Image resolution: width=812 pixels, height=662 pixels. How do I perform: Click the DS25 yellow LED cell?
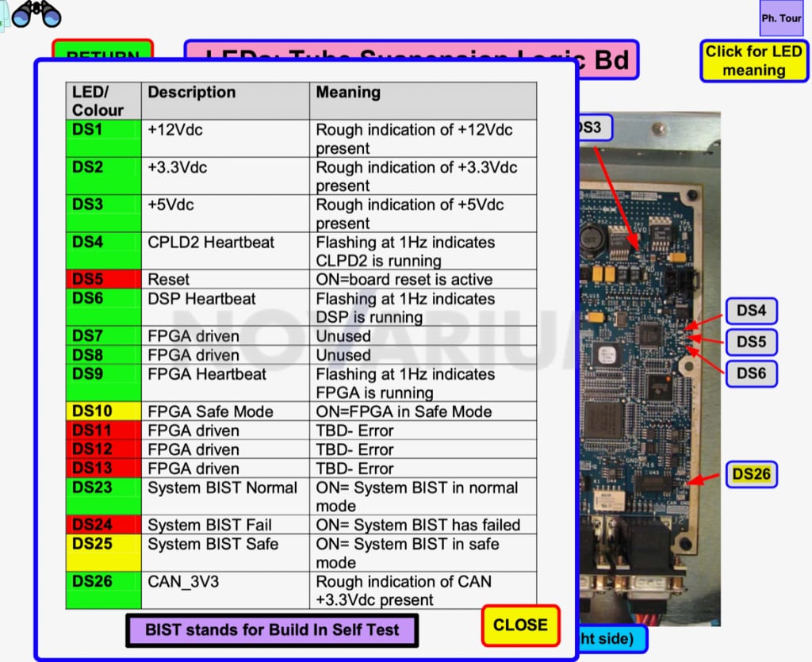(104, 553)
